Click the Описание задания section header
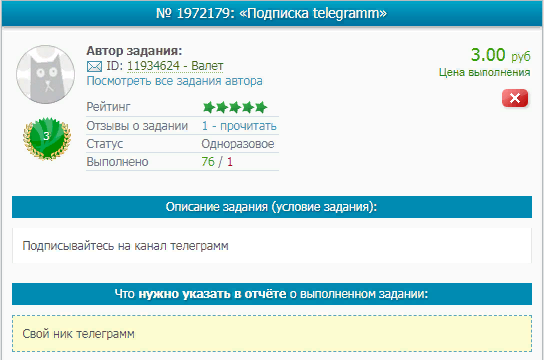The image size is (544, 360). pyautogui.click(x=272, y=207)
